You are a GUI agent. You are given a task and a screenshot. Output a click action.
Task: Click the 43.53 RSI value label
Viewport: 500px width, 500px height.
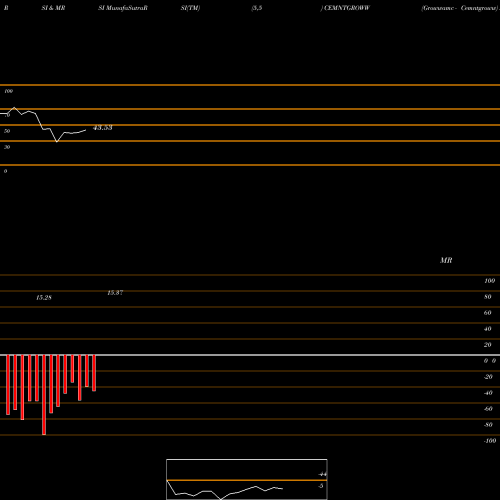coord(103,128)
